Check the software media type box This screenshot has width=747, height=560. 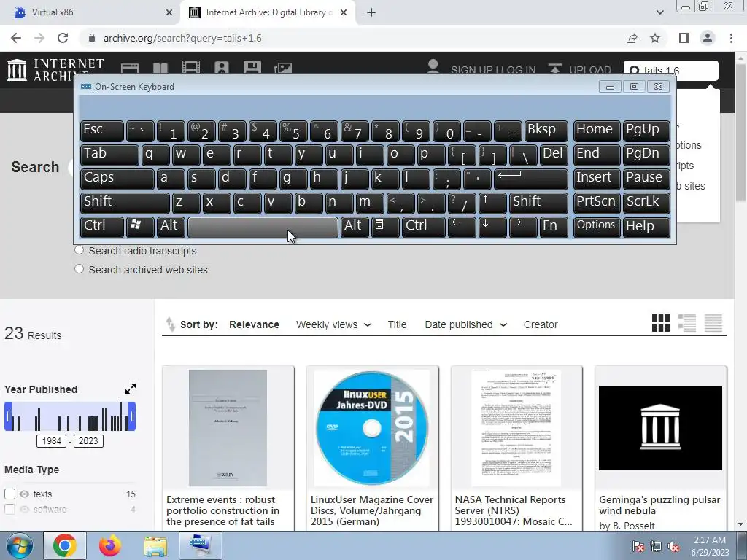pyautogui.click(x=9, y=509)
